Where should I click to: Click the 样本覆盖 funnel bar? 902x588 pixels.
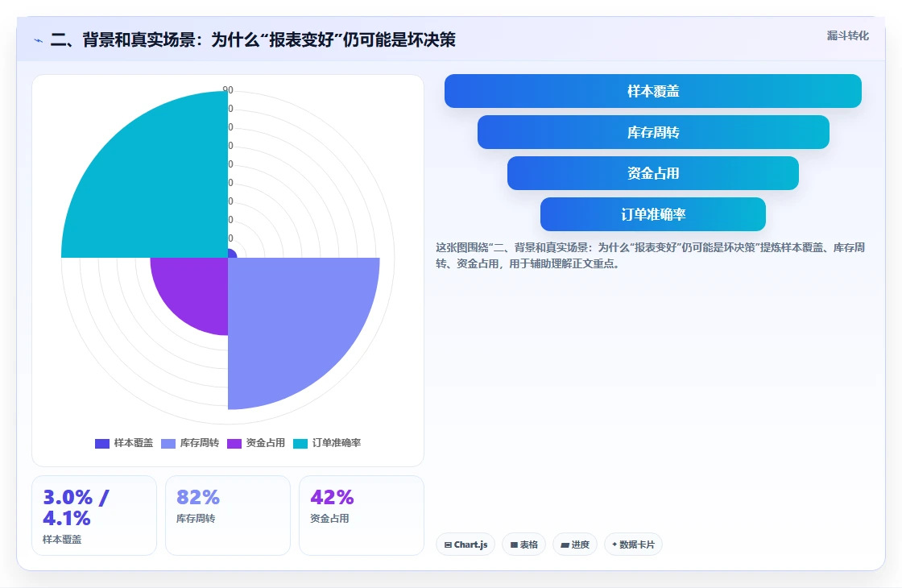pyautogui.click(x=653, y=91)
